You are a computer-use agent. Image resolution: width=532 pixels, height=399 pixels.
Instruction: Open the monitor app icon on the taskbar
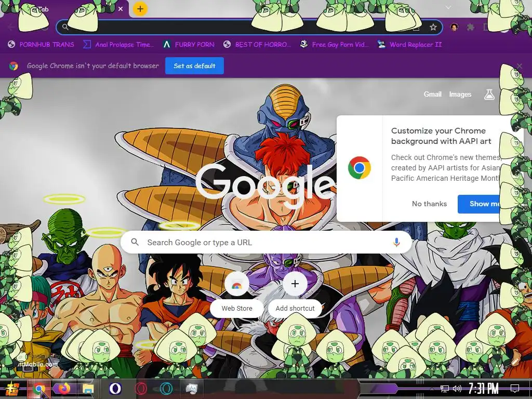(x=191, y=389)
